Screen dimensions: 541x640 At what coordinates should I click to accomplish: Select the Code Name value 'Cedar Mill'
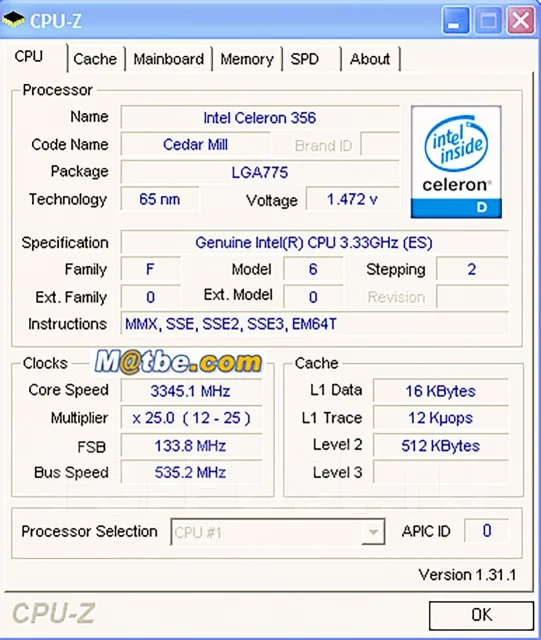tap(195, 144)
